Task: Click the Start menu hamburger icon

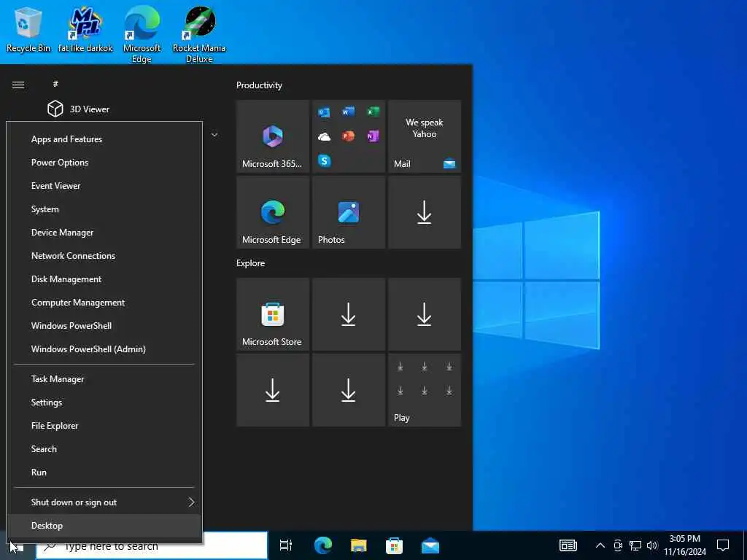Action: [18, 85]
